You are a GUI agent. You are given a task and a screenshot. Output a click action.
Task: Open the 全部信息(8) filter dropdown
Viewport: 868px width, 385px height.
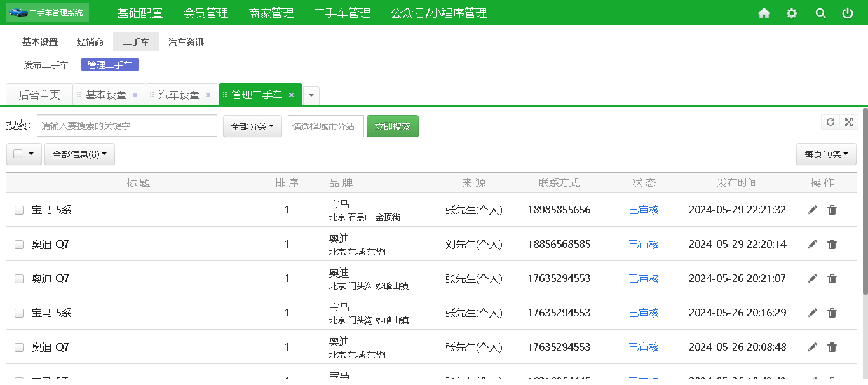point(79,154)
